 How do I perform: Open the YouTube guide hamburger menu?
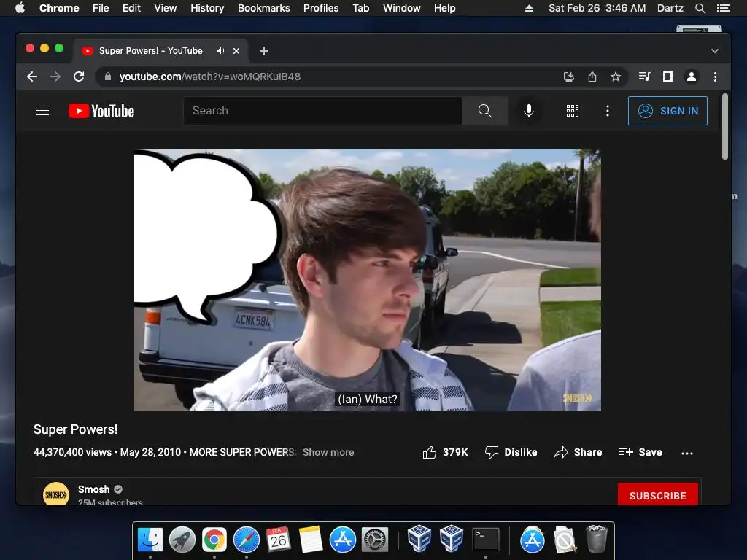click(42, 111)
